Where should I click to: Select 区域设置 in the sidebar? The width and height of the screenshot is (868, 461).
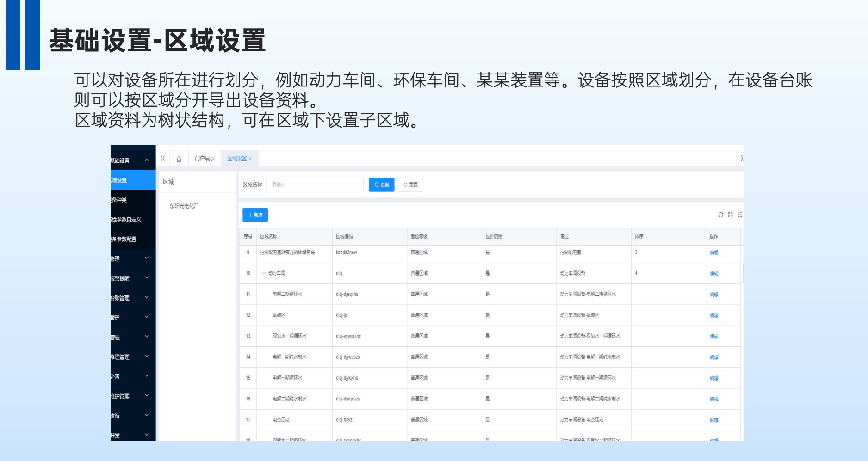click(133, 180)
